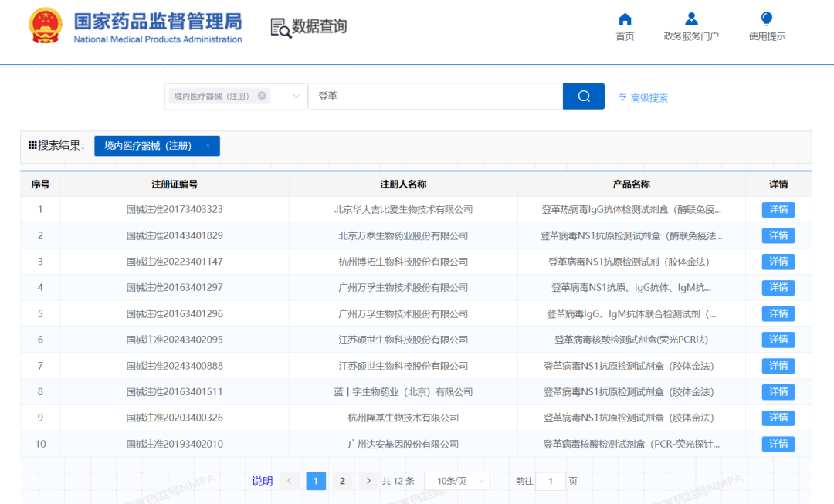
Task: Click the 数据查询 heading text
Action: 319,26
